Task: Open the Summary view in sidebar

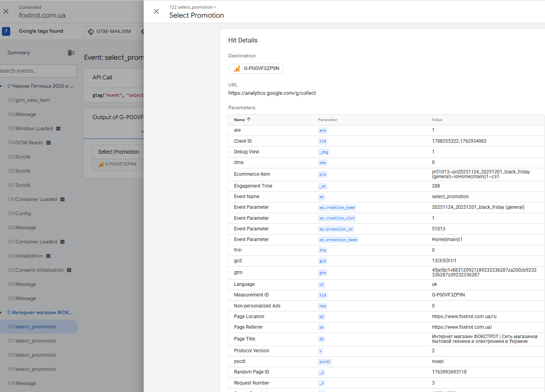Action: tap(18, 53)
